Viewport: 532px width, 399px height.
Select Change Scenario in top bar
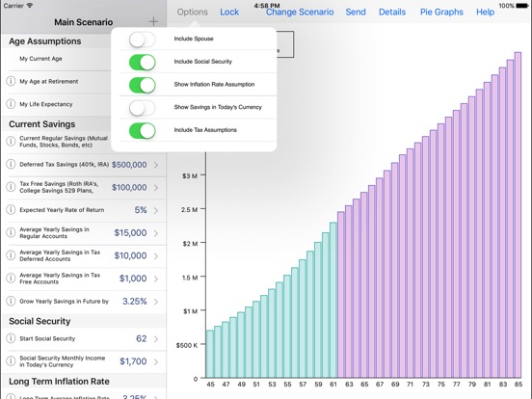300,13
